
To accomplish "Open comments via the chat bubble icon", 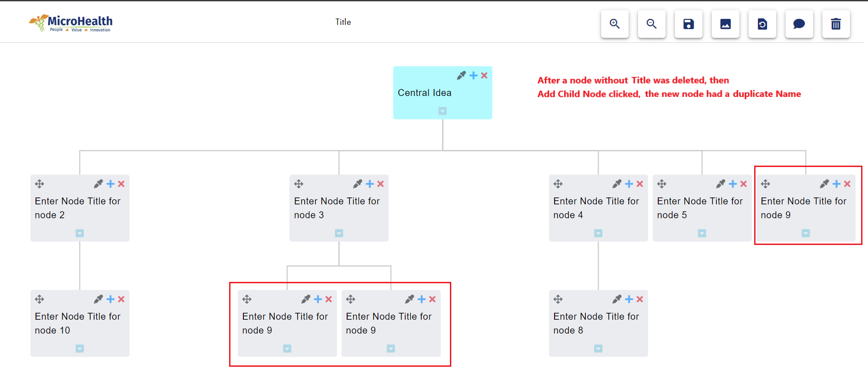I will click(x=799, y=24).
